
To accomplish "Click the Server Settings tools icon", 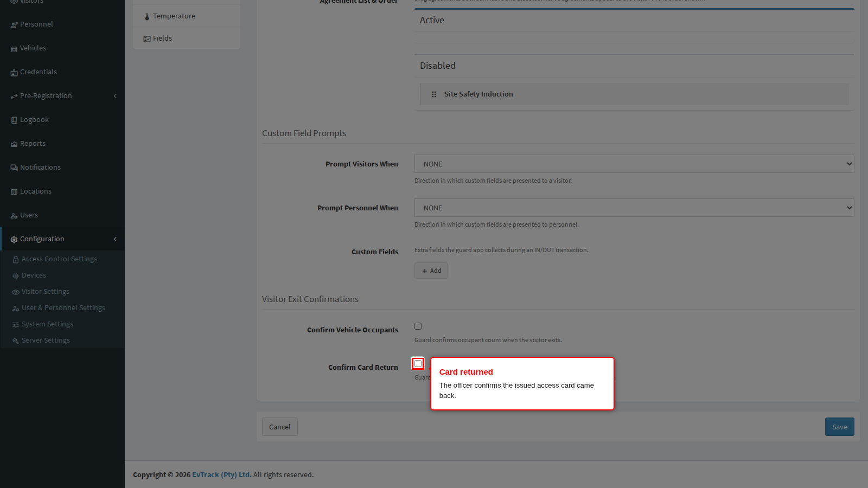I will pyautogui.click(x=16, y=341).
